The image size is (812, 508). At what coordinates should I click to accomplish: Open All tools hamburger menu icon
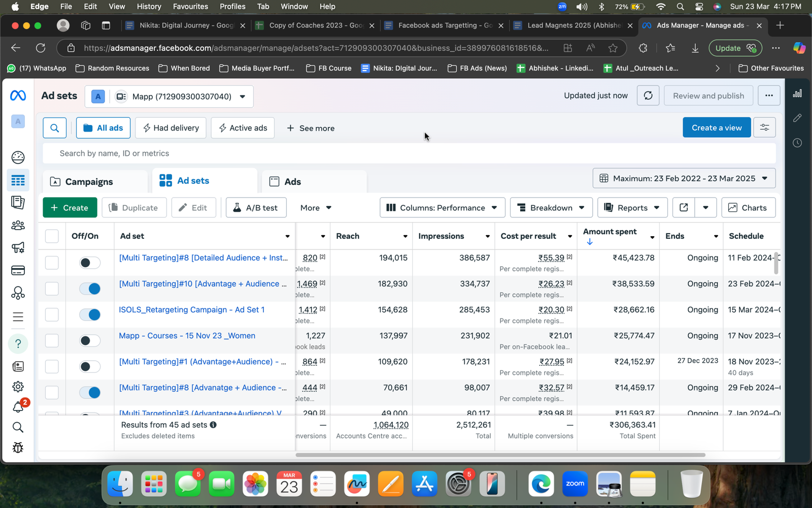[x=18, y=317]
